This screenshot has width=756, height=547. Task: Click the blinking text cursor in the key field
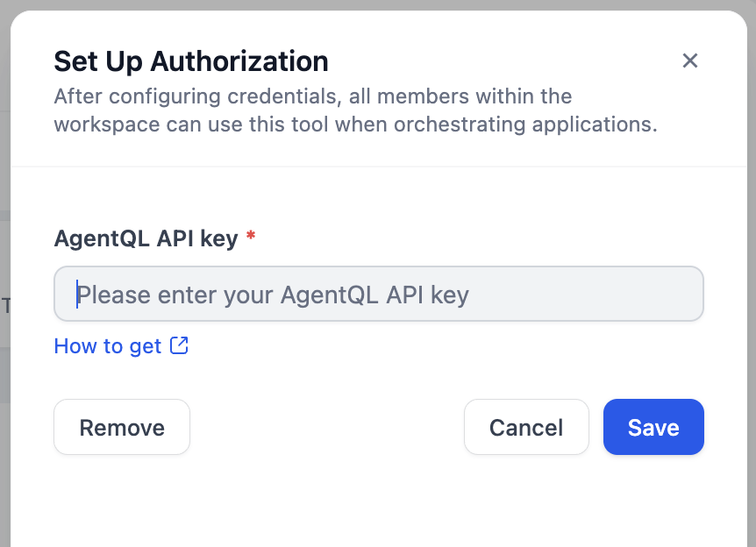pyautogui.click(x=77, y=294)
